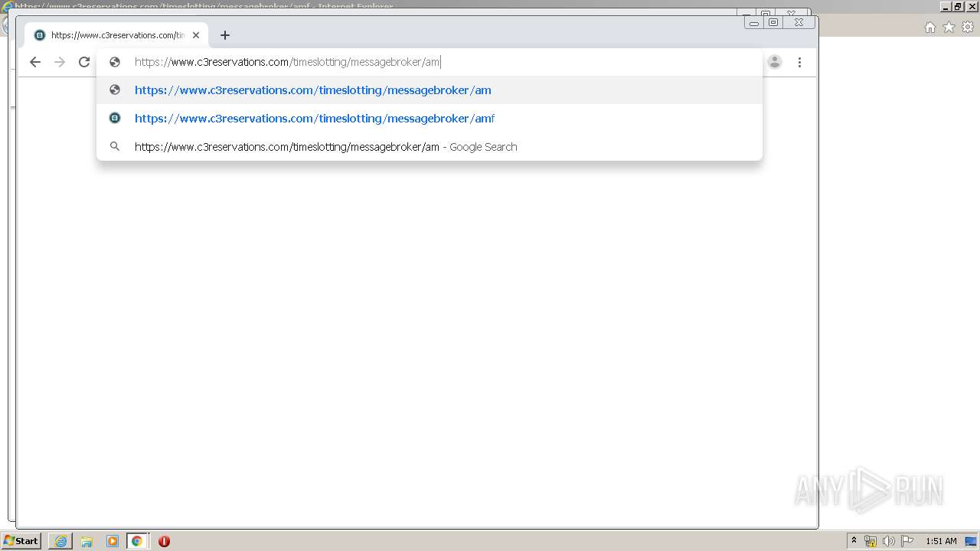Pick the first suggestion ending in /am
This screenshot has height=551, width=980.
coord(430,90)
